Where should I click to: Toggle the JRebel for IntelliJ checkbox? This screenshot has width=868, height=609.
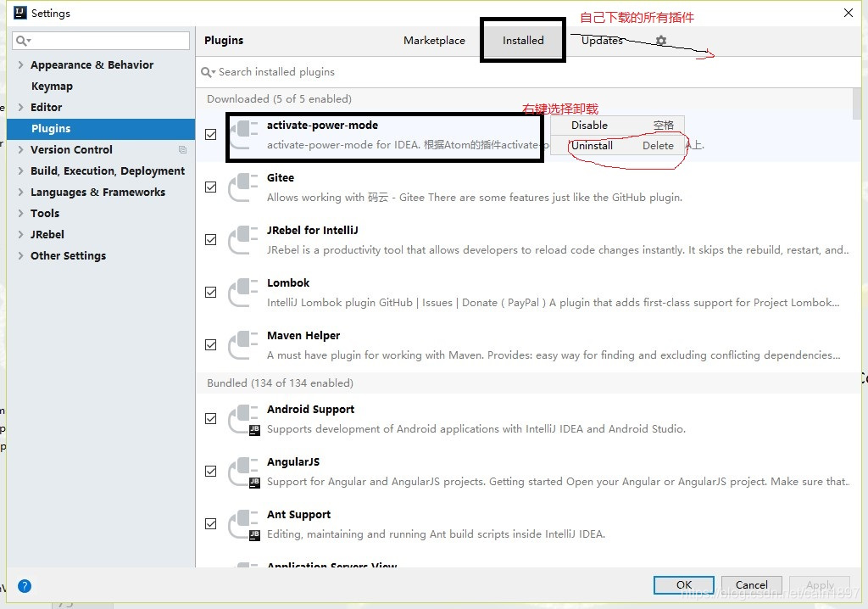tap(211, 240)
